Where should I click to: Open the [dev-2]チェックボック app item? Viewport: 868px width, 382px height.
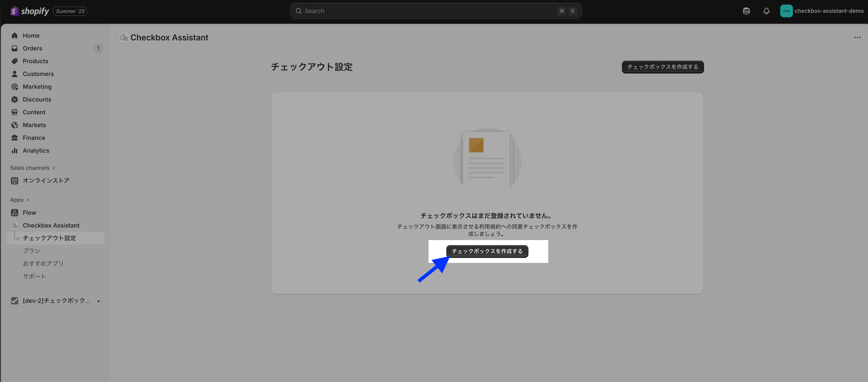click(56, 300)
